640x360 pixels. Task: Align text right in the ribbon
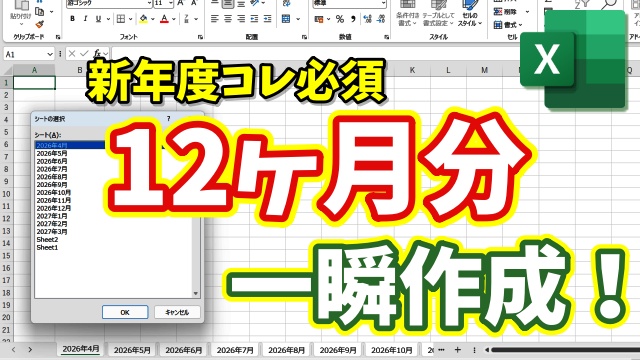(241, 19)
